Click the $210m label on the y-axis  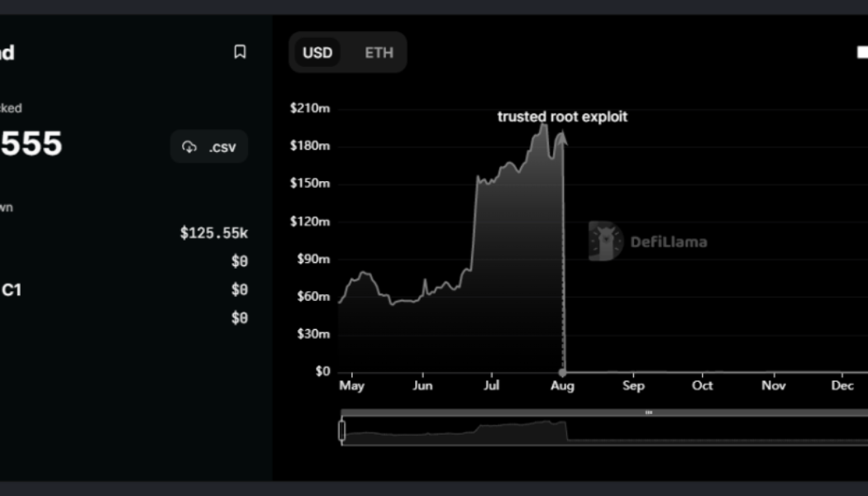coord(310,107)
